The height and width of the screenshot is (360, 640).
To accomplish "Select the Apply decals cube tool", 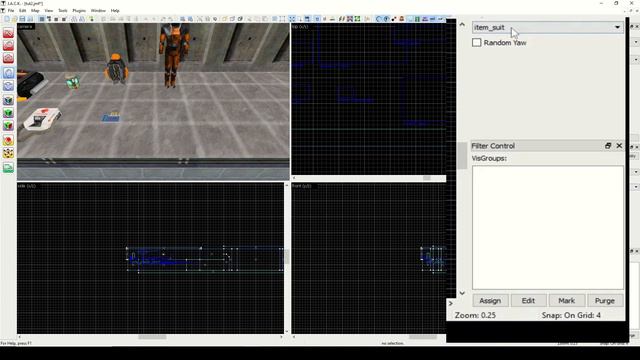I will click(x=8, y=126).
